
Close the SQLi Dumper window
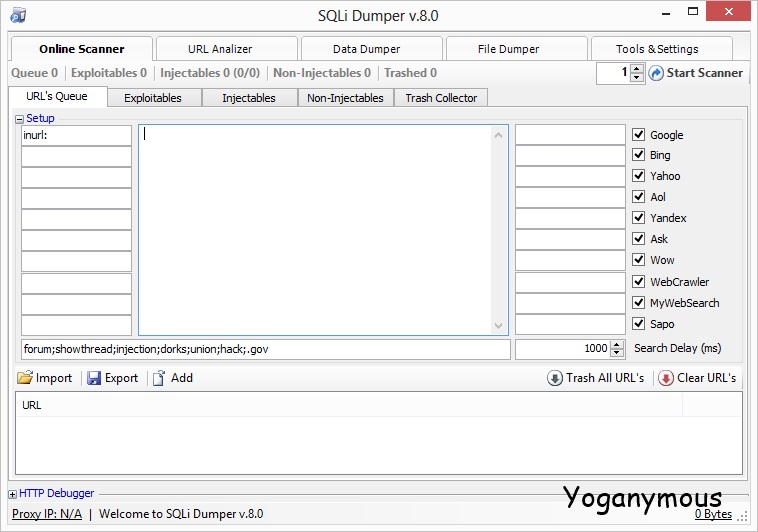[x=729, y=11]
